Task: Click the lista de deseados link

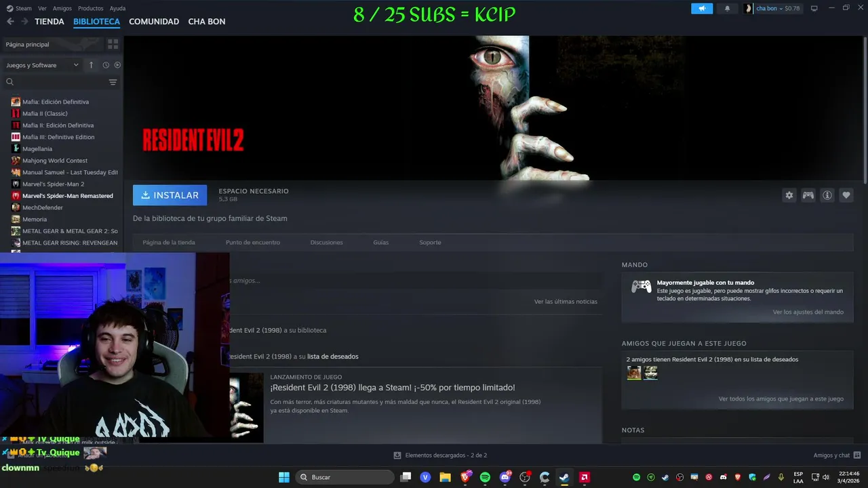Action: click(x=333, y=357)
